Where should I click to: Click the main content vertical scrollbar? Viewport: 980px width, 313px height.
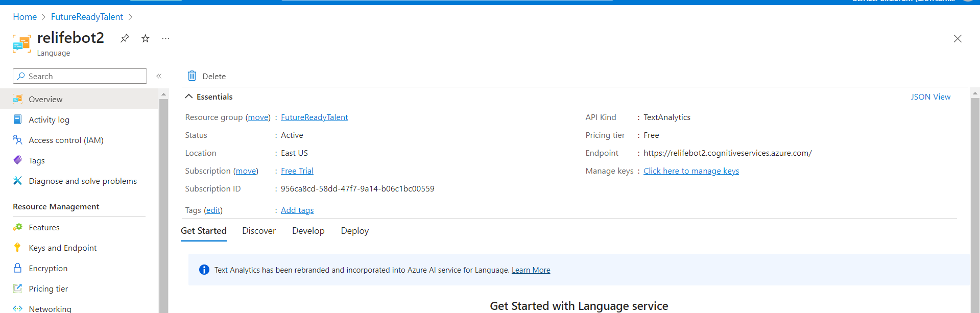[975, 204]
